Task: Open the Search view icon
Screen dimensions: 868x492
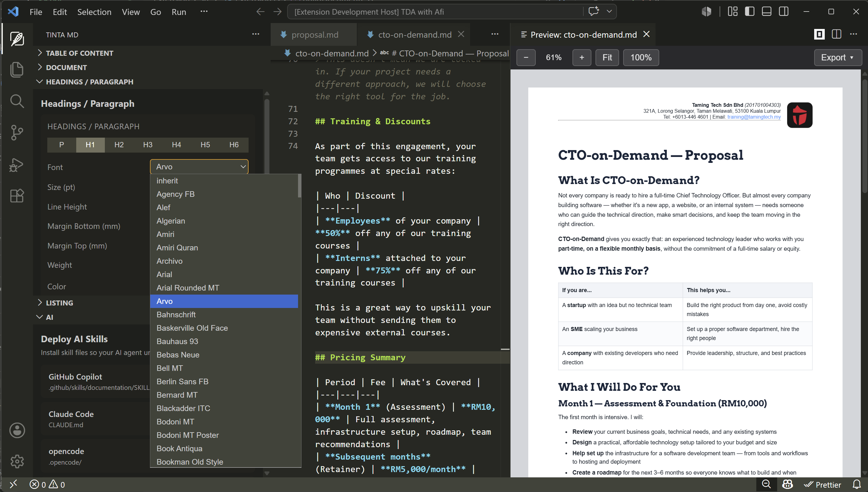Action: (x=17, y=101)
